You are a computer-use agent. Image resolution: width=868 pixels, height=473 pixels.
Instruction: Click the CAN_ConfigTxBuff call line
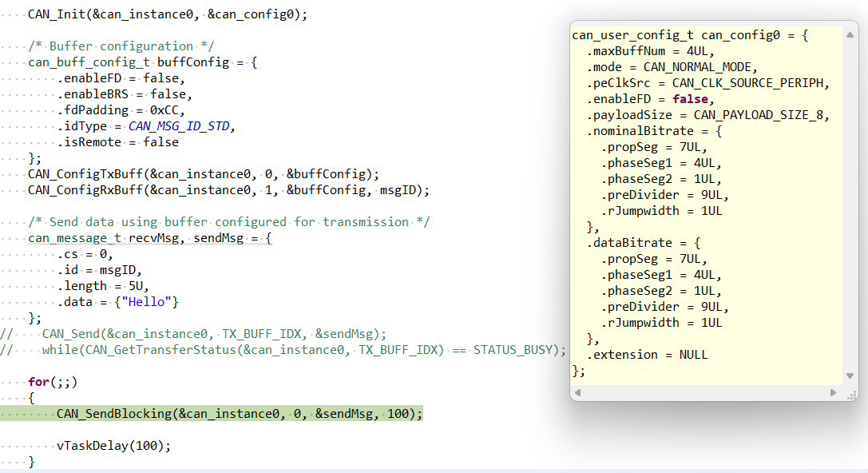(x=204, y=174)
